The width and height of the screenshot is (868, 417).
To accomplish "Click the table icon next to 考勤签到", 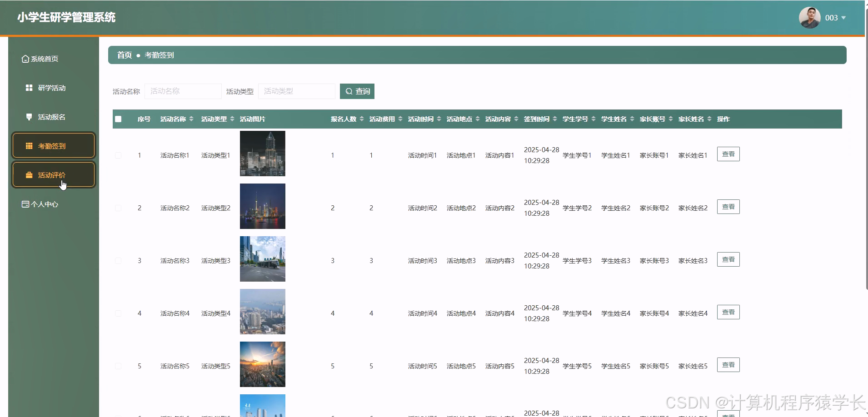I will (x=29, y=146).
